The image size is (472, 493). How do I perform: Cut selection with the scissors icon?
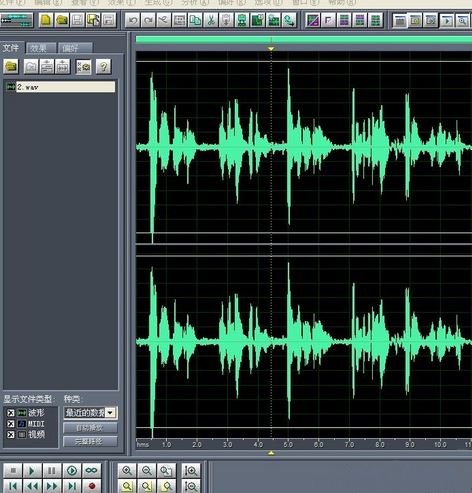211,21
